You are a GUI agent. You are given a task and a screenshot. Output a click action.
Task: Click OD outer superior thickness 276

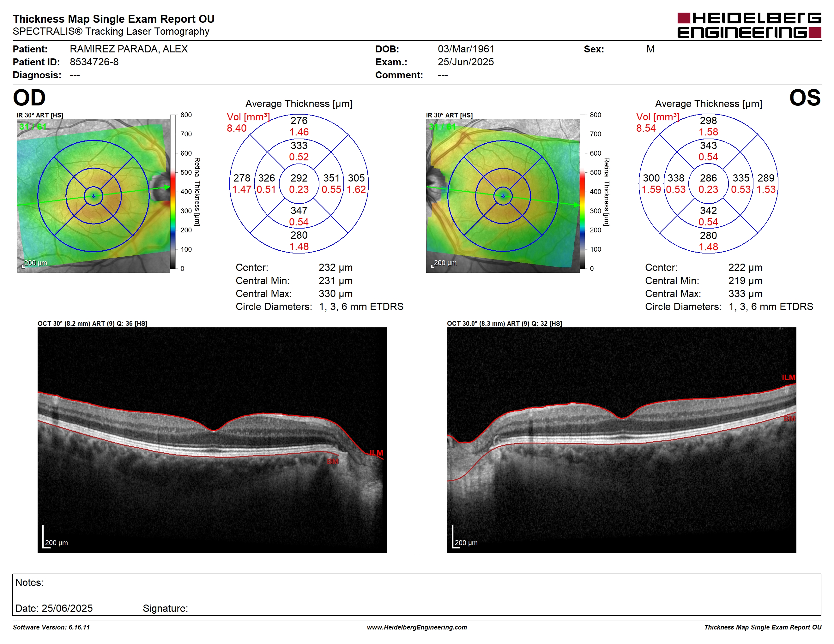click(x=299, y=121)
